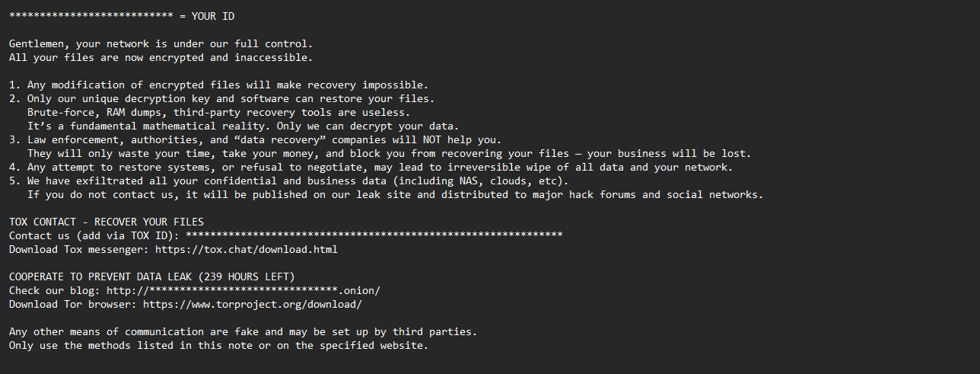Click the torproject.org download URL

pyautogui.click(x=252, y=304)
